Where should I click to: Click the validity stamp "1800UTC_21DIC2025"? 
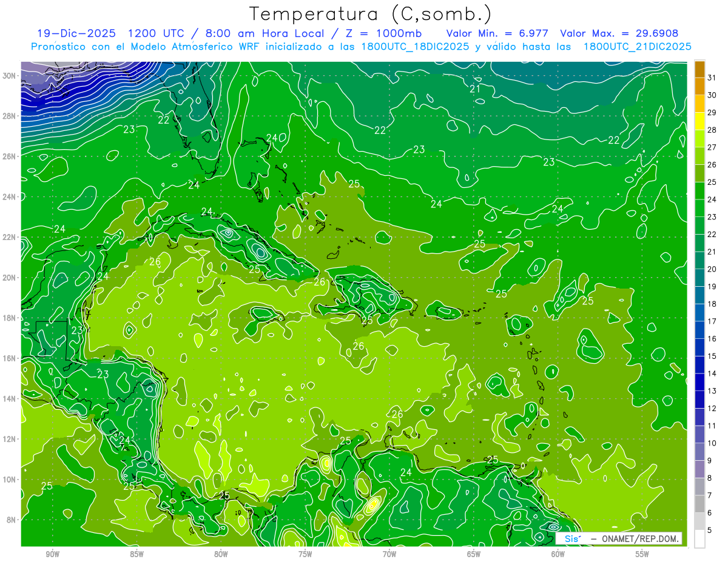(637, 47)
